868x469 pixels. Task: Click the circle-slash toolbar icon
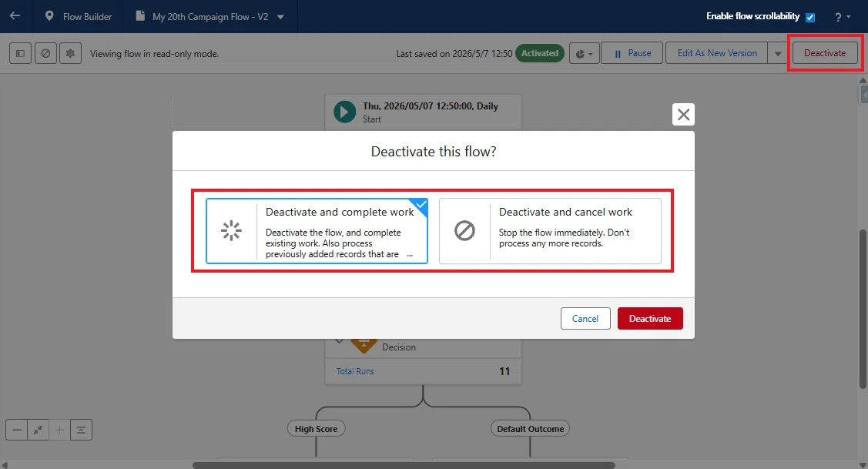[45, 53]
